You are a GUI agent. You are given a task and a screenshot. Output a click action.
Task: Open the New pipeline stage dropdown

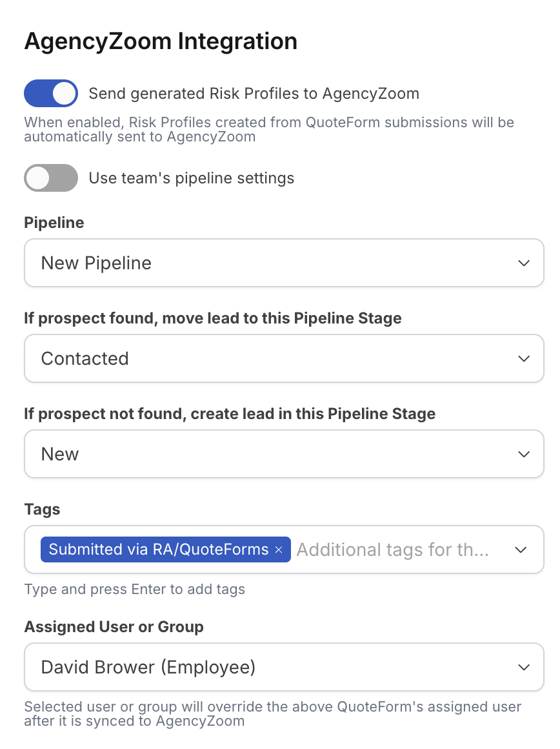(x=271, y=454)
